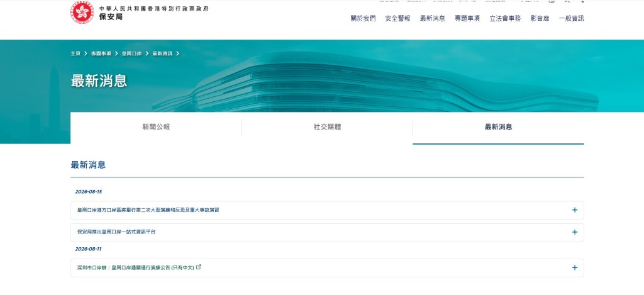Go to 最新資訊 in the breadcrumb
The image size is (644, 295).
point(162,53)
